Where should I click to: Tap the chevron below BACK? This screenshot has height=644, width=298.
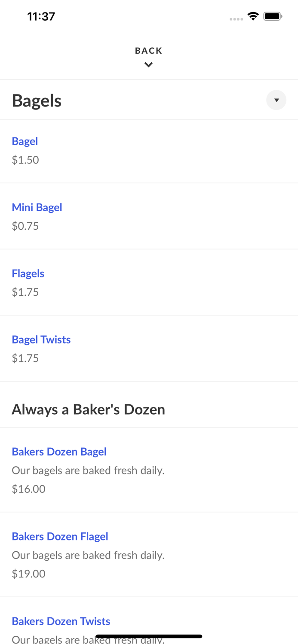(148, 65)
